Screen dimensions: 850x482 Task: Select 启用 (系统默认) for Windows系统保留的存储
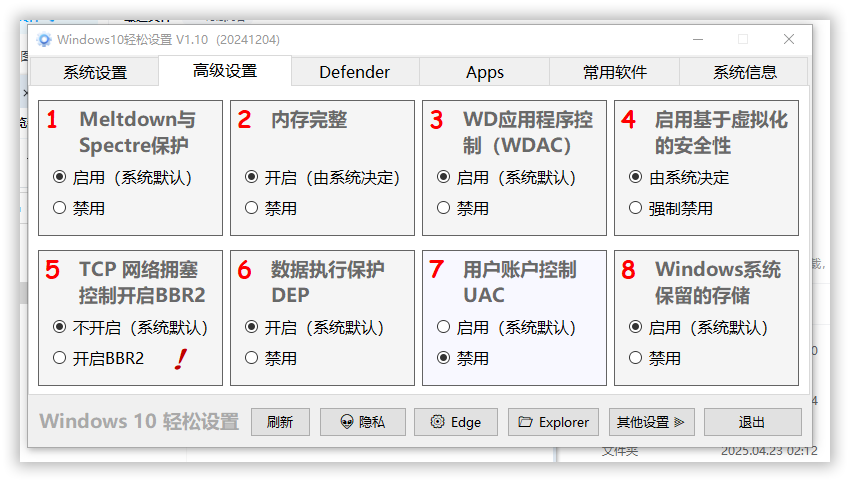(x=699, y=327)
